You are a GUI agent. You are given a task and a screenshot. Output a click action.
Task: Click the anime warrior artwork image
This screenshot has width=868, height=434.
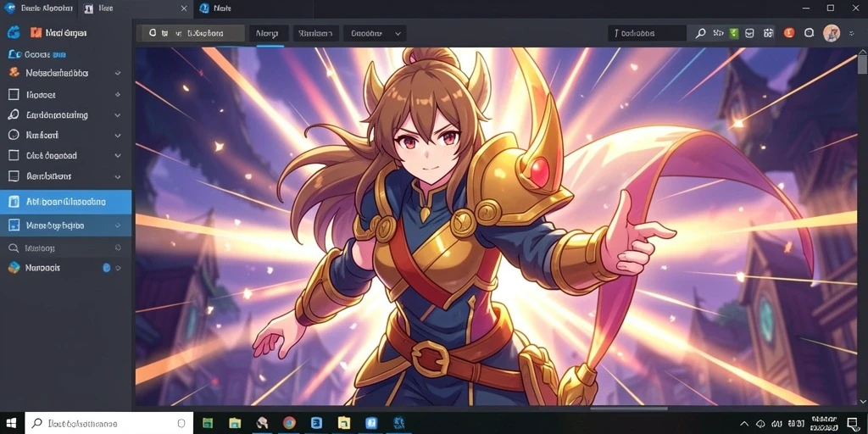coord(497,225)
